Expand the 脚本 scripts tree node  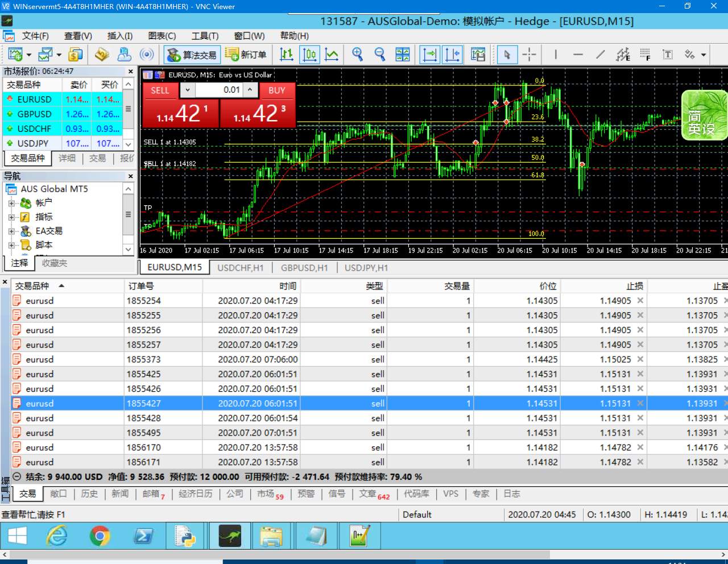pyautogui.click(x=11, y=245)
